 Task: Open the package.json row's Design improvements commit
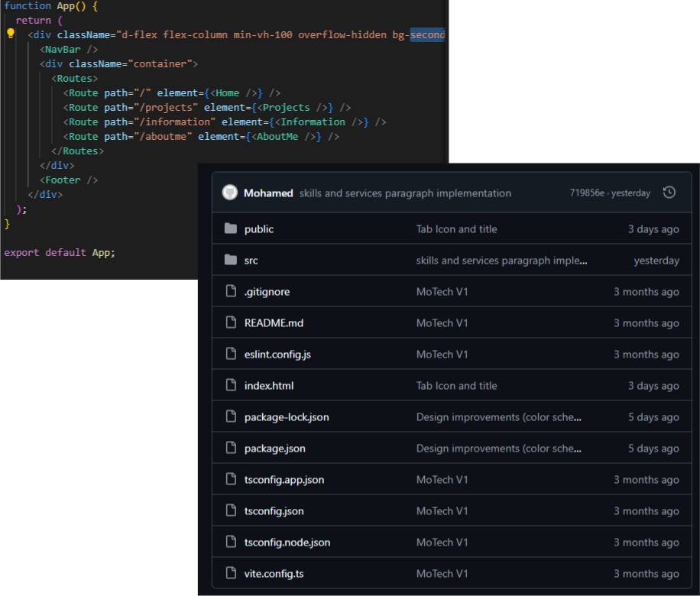(499, 449)
